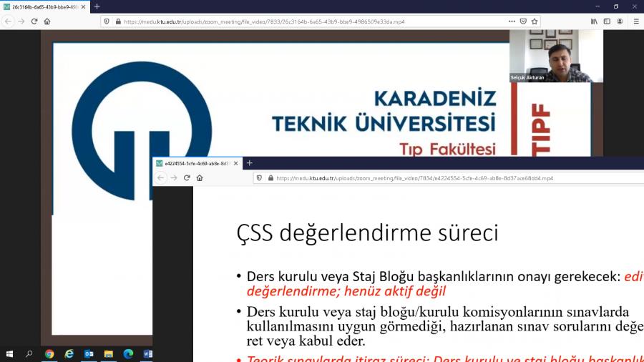The image size is (644, 362).
Task: Select the 26c3164b video tab
Action: (x=43, y=6)
